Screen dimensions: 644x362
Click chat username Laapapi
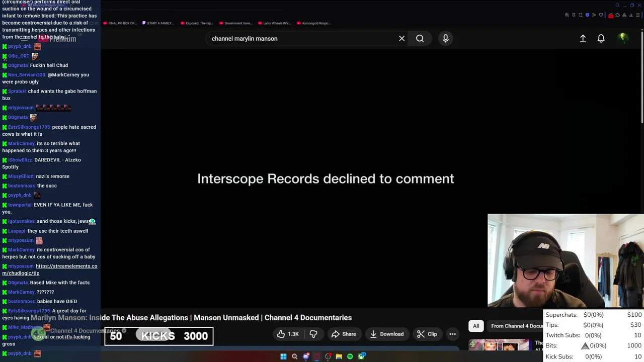coord(17,231)
